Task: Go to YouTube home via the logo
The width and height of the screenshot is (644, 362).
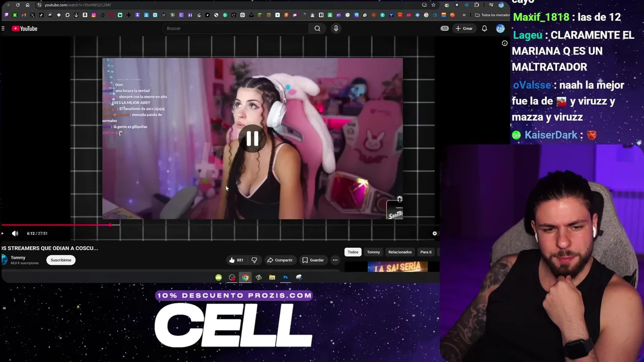Action: [25, 29]
